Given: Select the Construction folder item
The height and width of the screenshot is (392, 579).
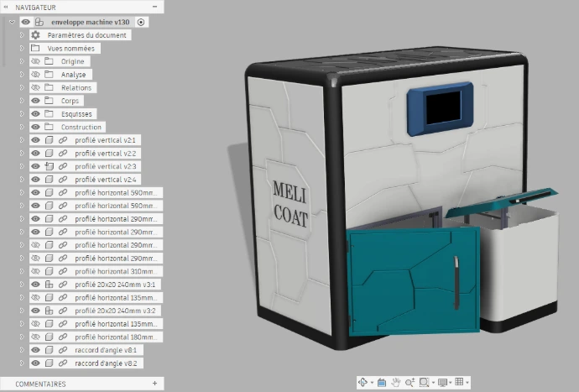Looking at the screenshot, I should pos(81,127).
